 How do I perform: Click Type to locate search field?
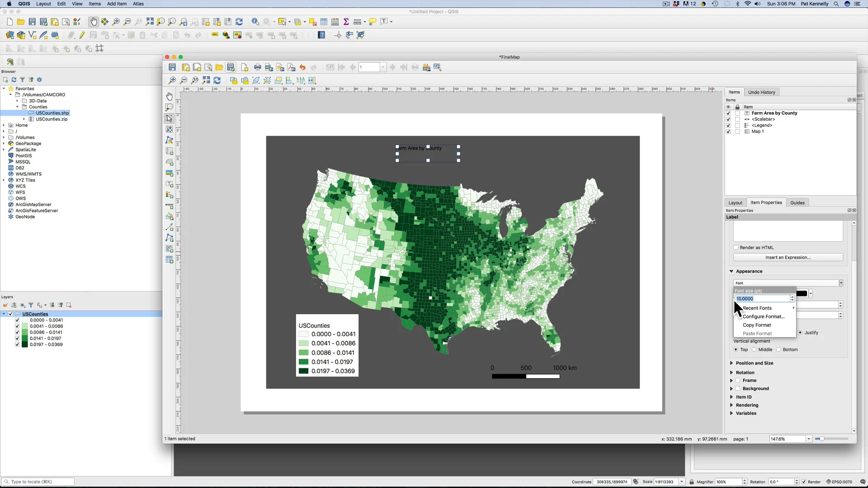tap(38, 482)
